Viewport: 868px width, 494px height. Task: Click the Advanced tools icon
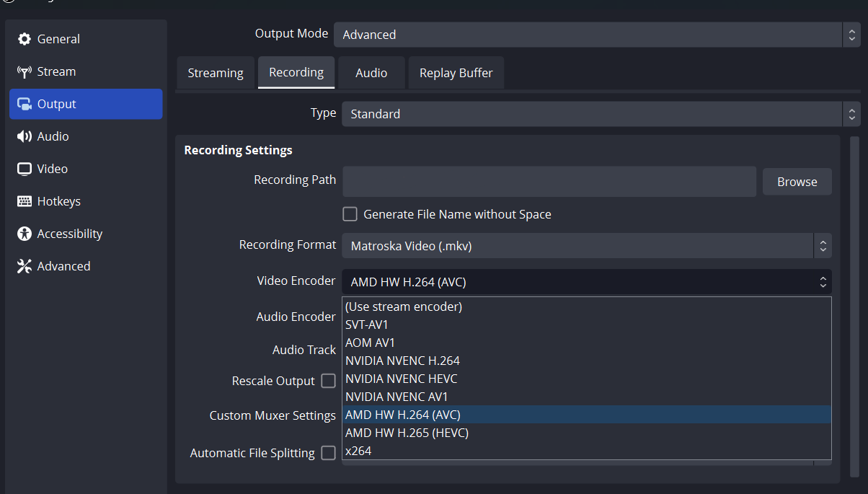[x=25, y=266]
